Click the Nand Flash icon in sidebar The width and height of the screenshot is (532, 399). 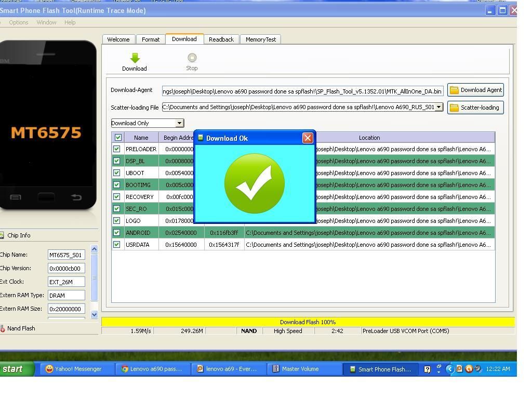pos(3,328)
